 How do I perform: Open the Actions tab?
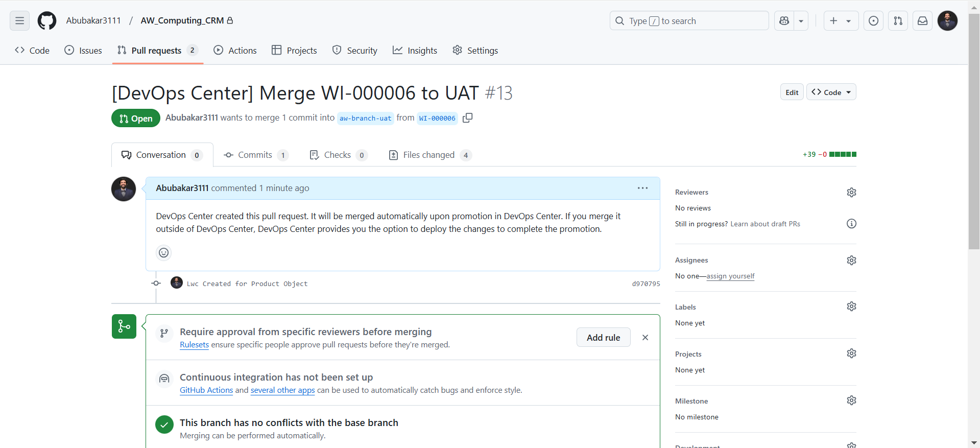[235, 50]
